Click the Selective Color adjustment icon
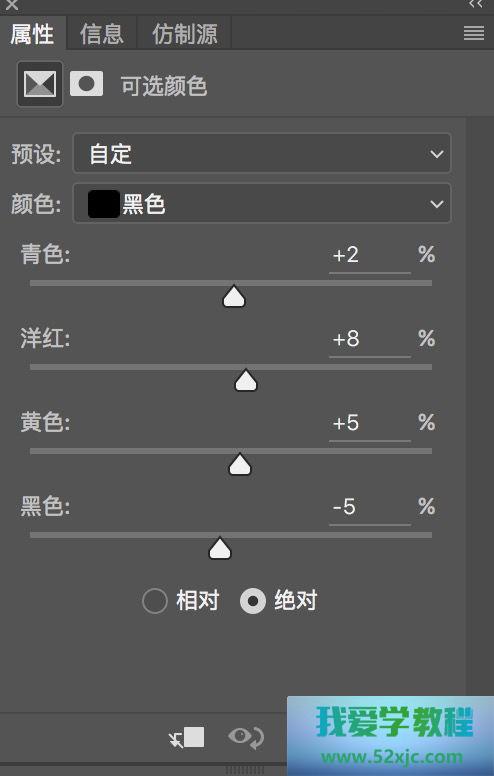 coord(40,84)
